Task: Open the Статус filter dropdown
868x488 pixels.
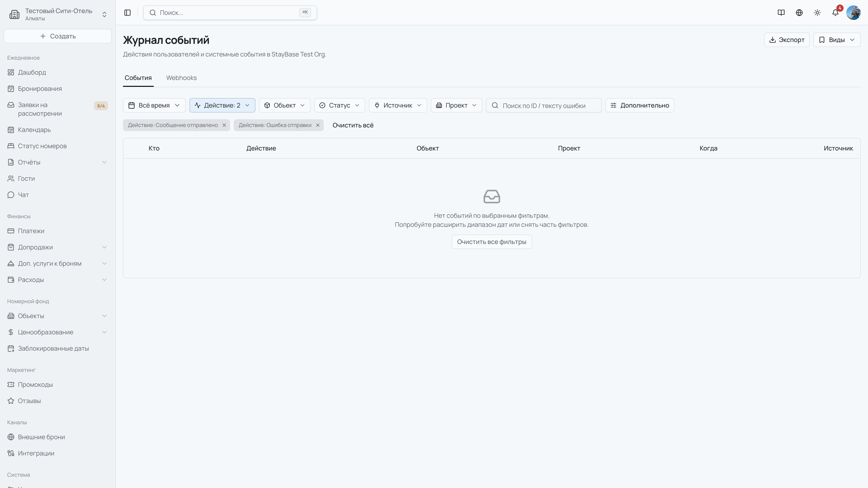Action: (340, 106)
